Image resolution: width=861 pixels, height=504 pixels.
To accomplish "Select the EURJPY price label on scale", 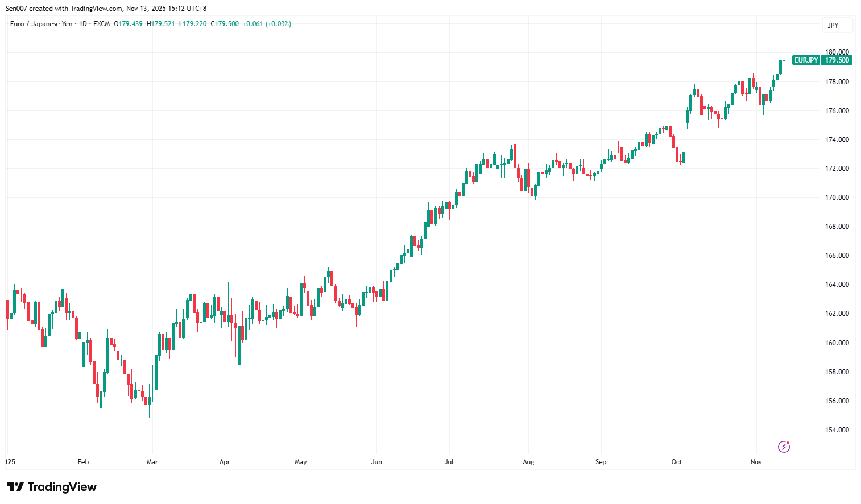I will (x=805, y=60).
